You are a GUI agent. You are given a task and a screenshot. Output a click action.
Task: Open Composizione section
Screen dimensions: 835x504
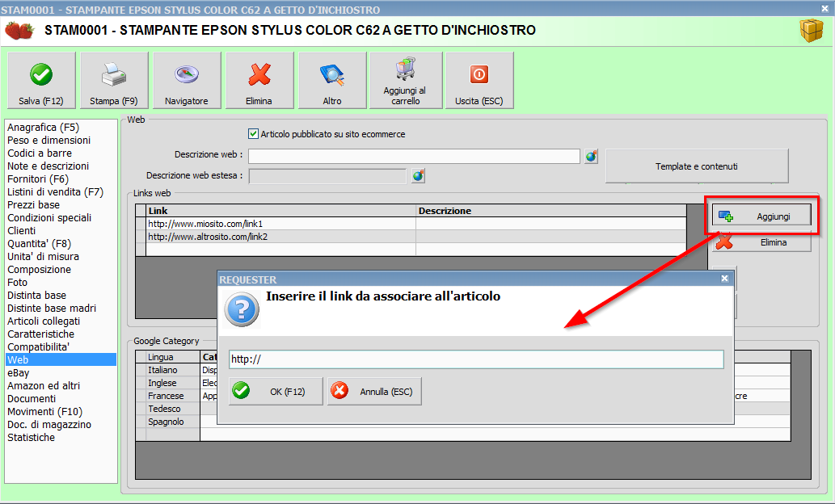39,269
